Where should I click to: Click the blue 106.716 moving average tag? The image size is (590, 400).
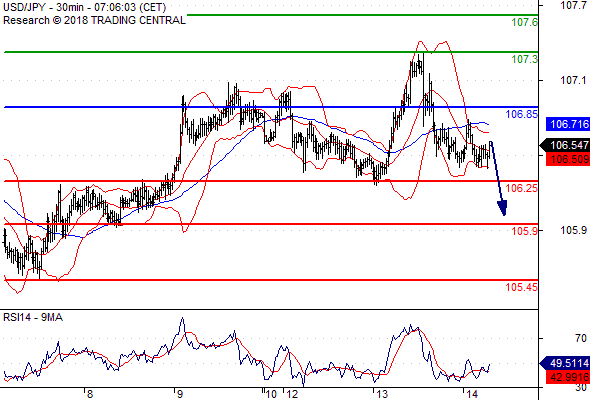click(568, 124)
